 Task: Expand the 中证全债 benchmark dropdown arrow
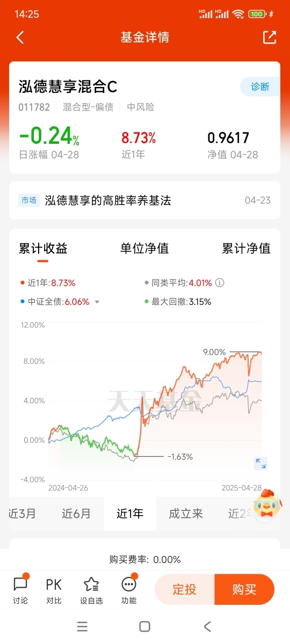click(97, 302)
